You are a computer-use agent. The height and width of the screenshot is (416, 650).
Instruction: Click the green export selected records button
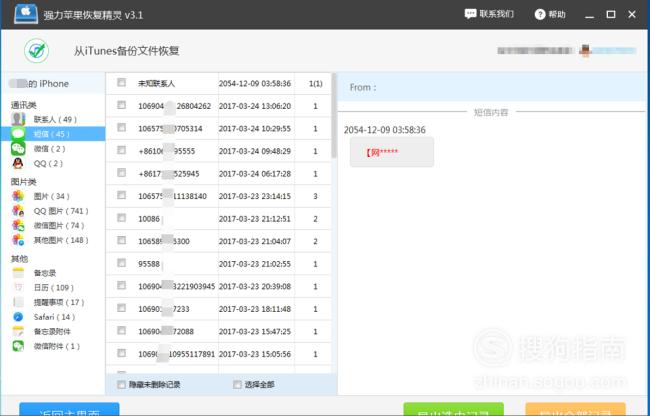[x=454, y=409]
